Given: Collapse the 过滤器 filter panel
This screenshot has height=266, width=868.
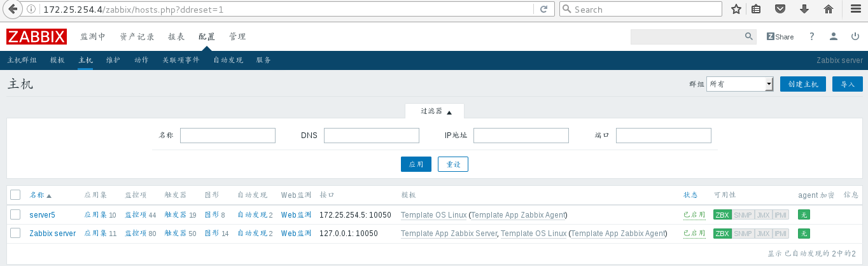Looking at the screenshot, I should pos(436,111).
